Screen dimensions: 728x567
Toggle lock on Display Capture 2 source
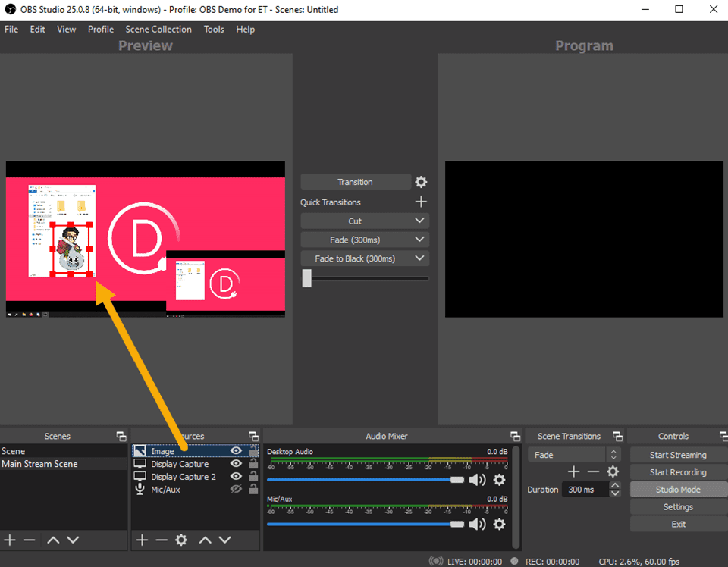pos(253,477)
